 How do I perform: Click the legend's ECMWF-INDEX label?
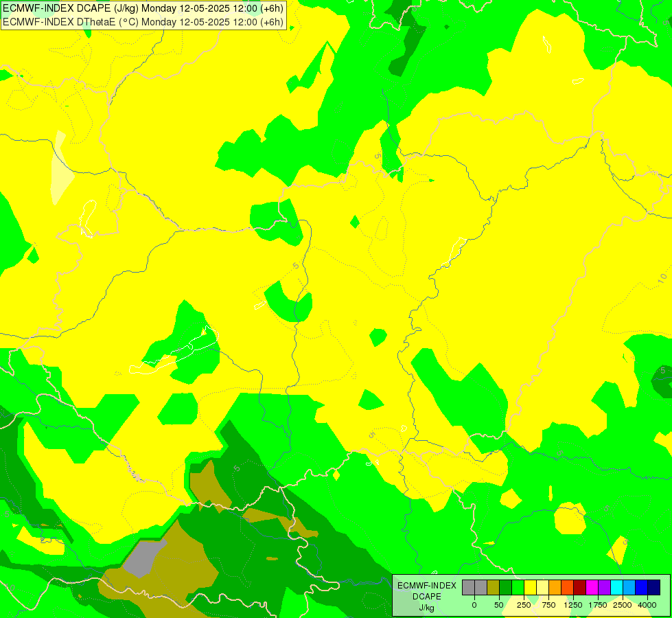pos(427,586)
